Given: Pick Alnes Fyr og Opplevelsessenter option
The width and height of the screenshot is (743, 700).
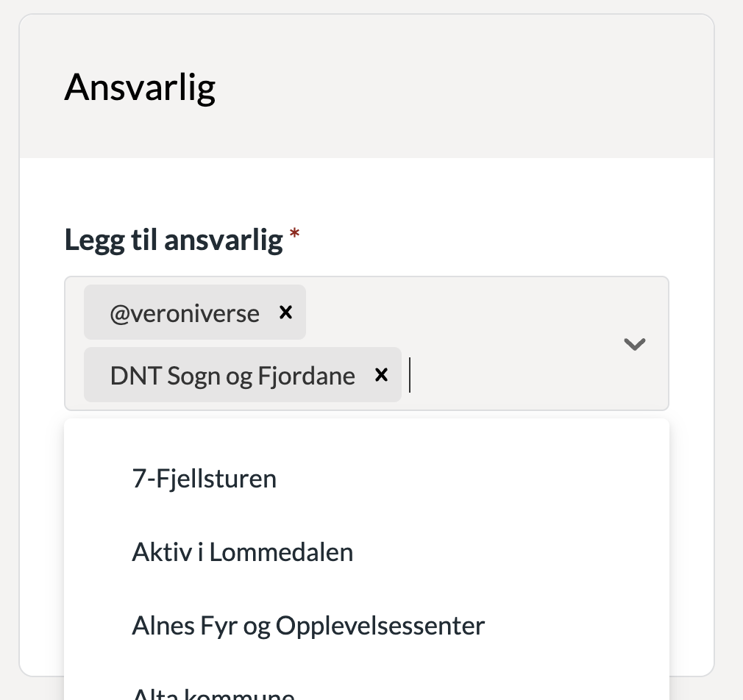Looking at the screenshot, I should [308, 626].
